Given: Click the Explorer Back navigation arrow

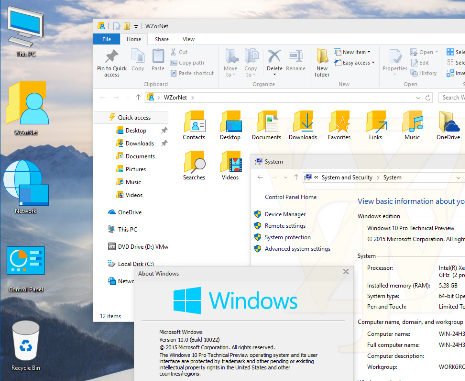Looking at the screenshot, I should [102, 97].
